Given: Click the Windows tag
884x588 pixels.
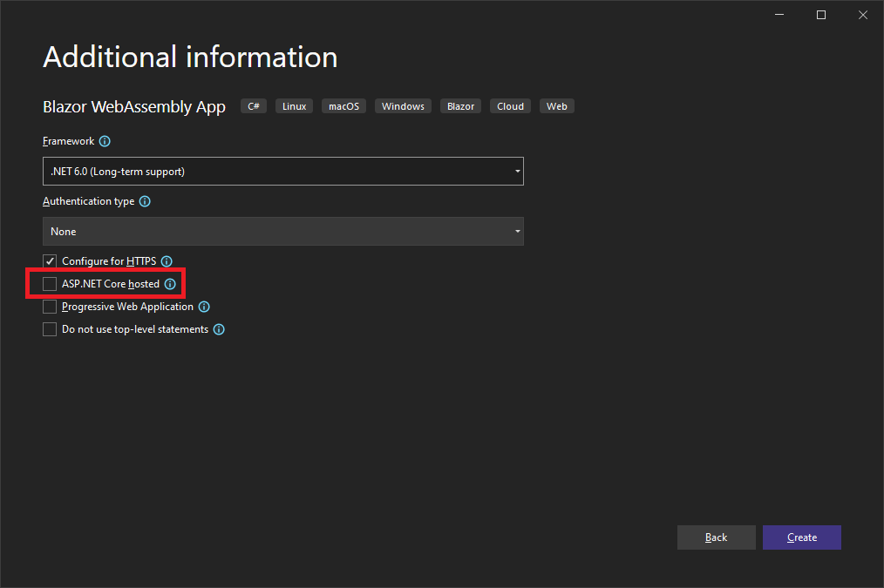Looking at the screenshot, I should (403, 106).
